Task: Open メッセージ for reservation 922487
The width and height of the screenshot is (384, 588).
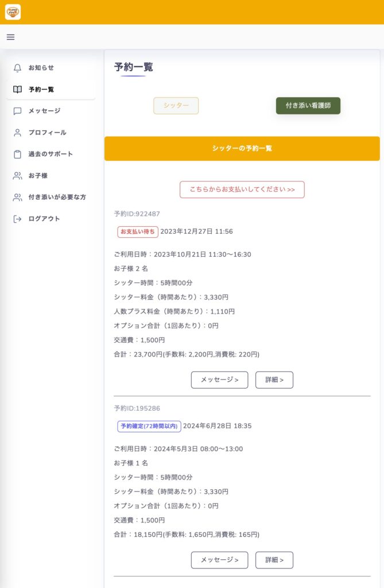Action: click(219, 380)
